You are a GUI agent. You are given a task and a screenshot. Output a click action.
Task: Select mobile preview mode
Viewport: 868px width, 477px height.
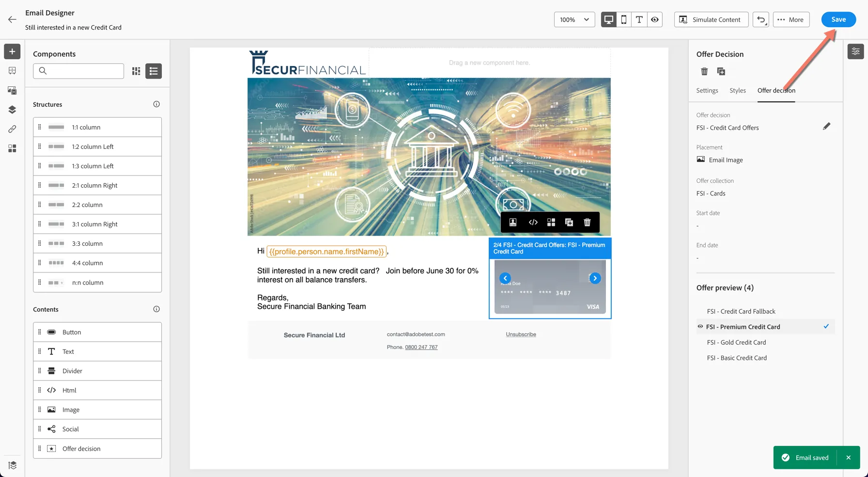coord(624,19)
